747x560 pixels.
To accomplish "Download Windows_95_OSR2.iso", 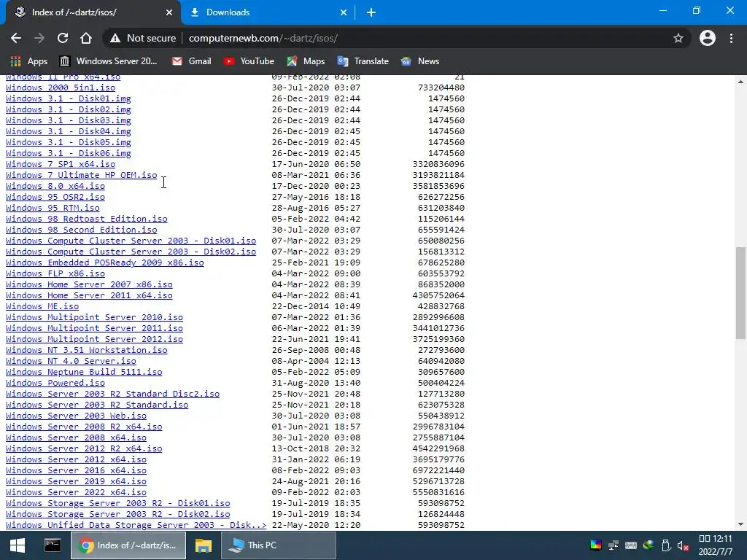I will tap(55, 197).
